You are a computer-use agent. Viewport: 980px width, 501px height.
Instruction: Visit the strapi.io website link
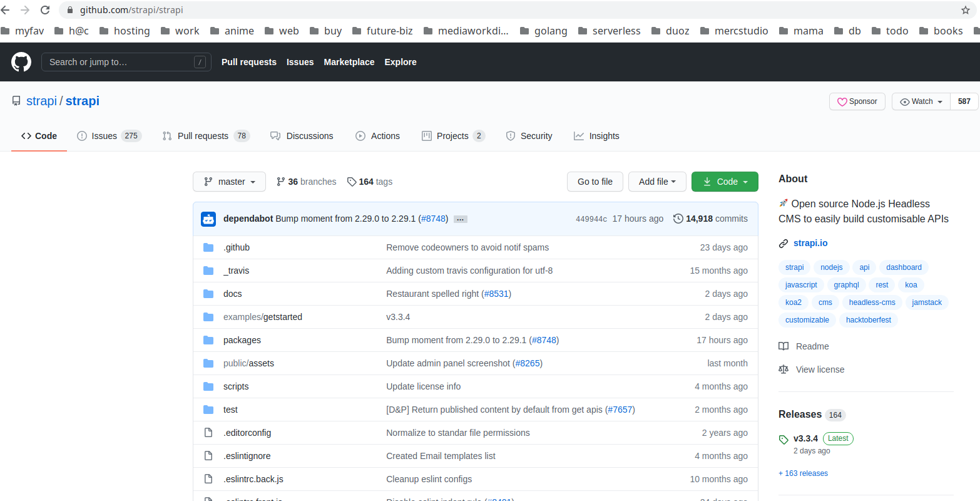coord(810,243)
